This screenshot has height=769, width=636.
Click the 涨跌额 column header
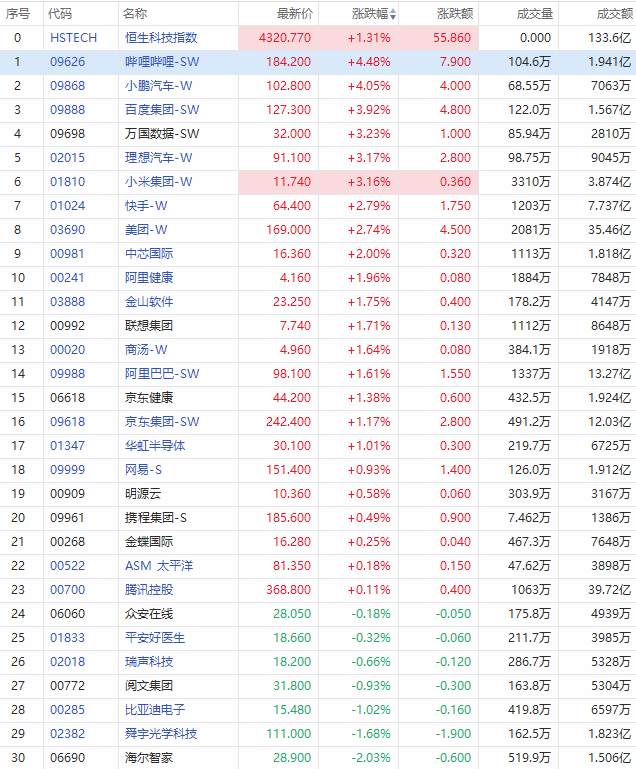pyautogui.click(x=455, y=14)
